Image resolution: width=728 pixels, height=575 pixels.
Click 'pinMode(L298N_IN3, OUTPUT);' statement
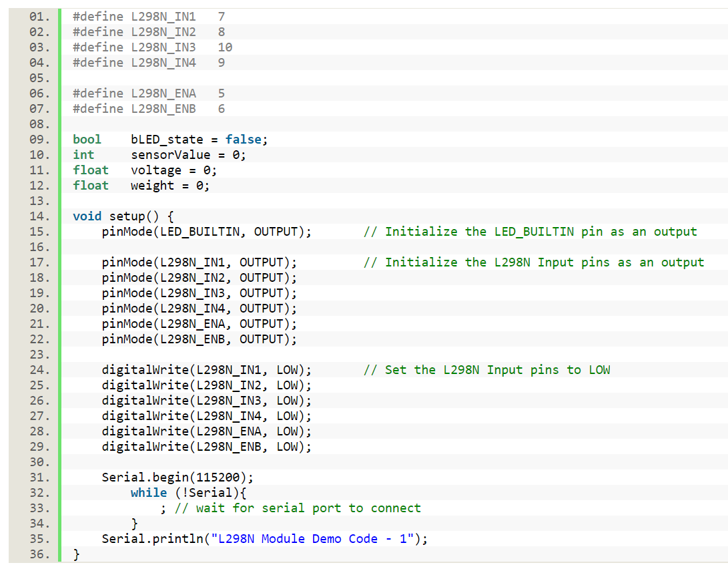(x=199, y=293)
